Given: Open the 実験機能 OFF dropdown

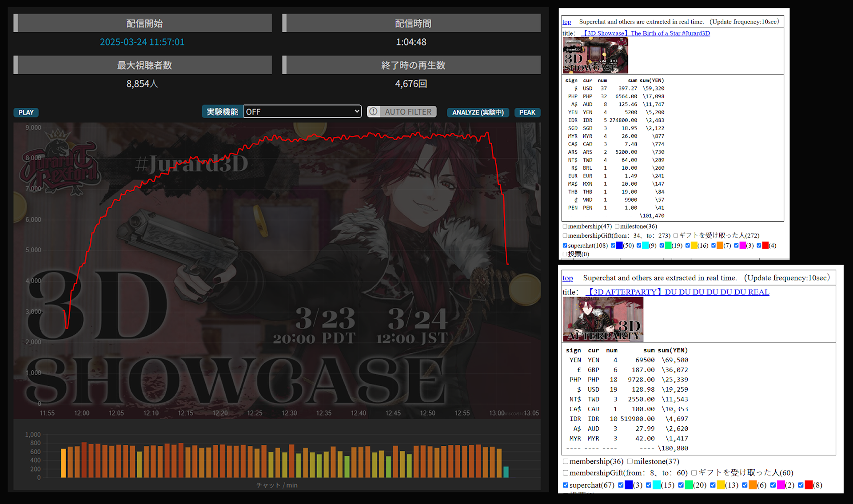Looking at the screenshot, I should tap(303, 111).
